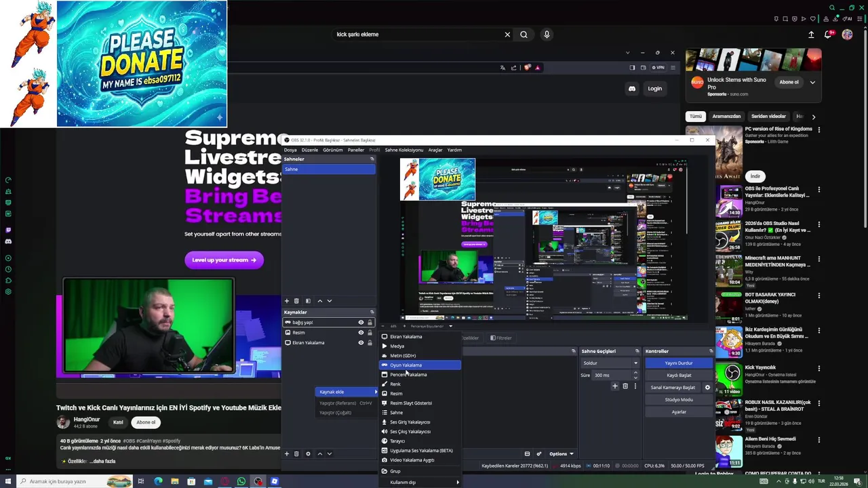868x488 pixels.
Task: Undock the Kaynaklar panel
Action: (372, 312)
